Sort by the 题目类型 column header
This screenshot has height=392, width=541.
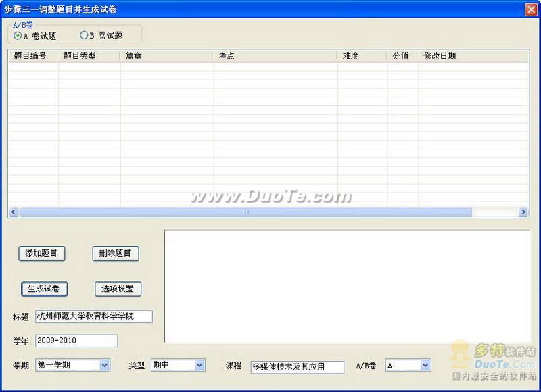[89, 56]
